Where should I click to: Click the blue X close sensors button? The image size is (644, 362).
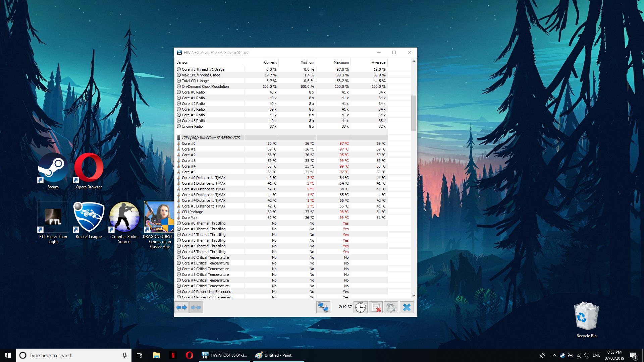click(407, 307)
